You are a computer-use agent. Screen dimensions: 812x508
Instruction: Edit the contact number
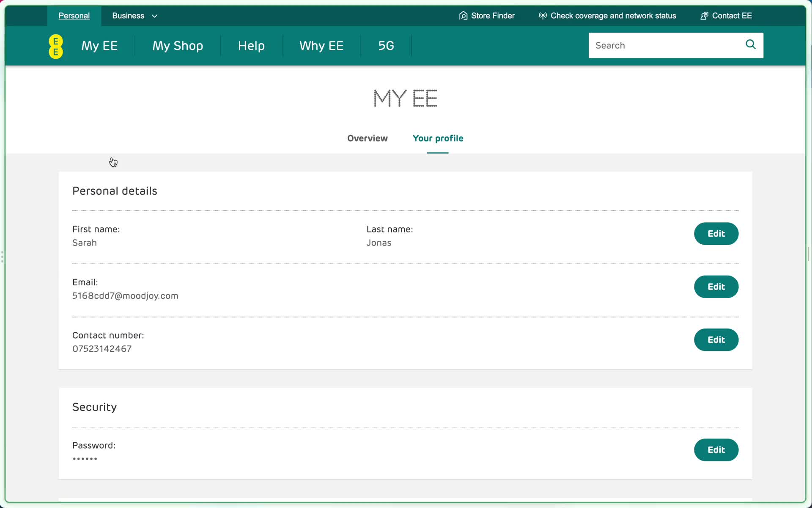click(x=716, y=340)
